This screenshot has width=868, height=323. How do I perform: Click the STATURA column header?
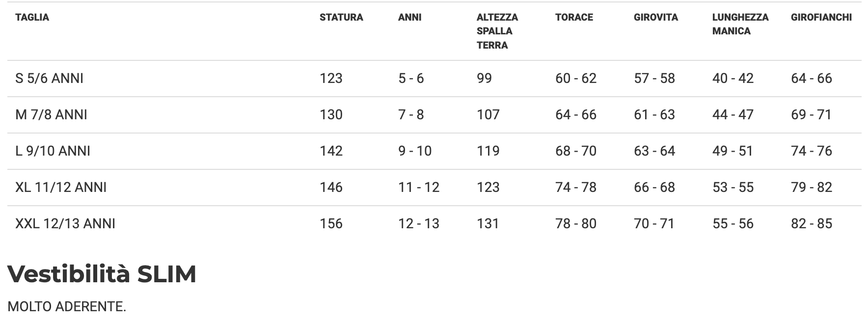point(341,18)
